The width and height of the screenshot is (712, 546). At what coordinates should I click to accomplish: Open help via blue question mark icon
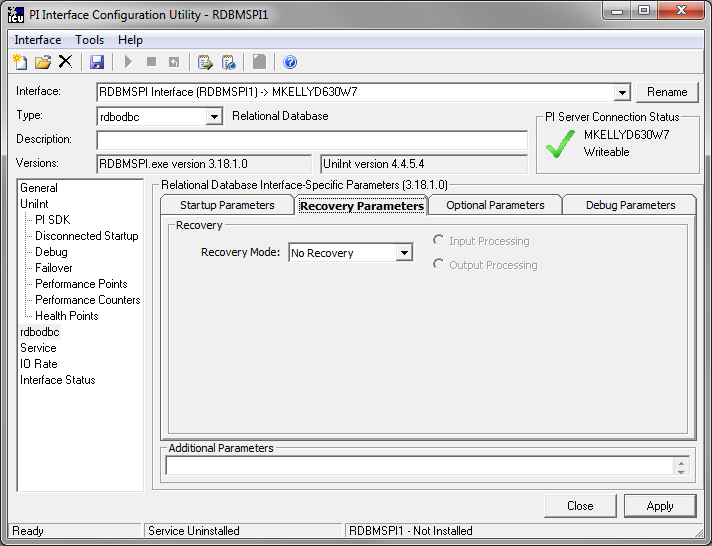290,62
